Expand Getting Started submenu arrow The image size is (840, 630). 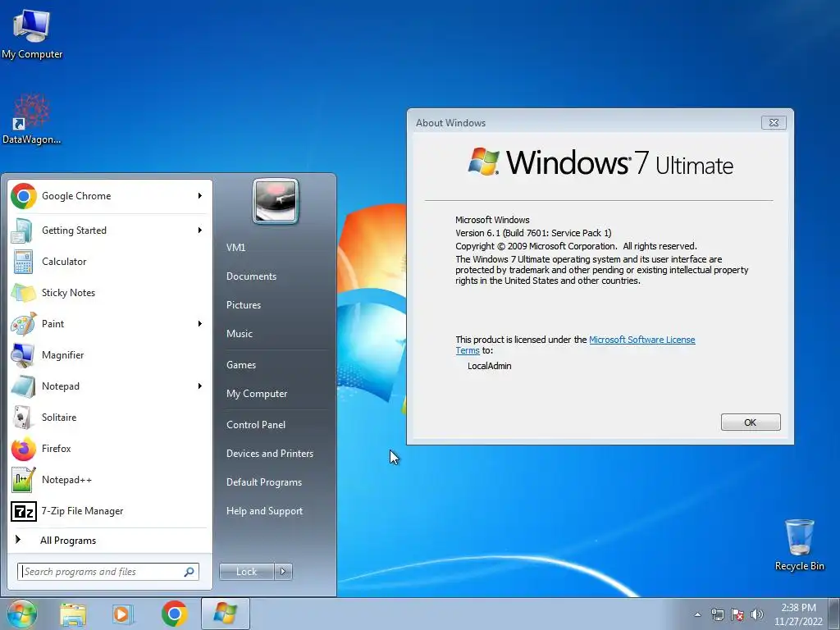[x=200, y=231]
